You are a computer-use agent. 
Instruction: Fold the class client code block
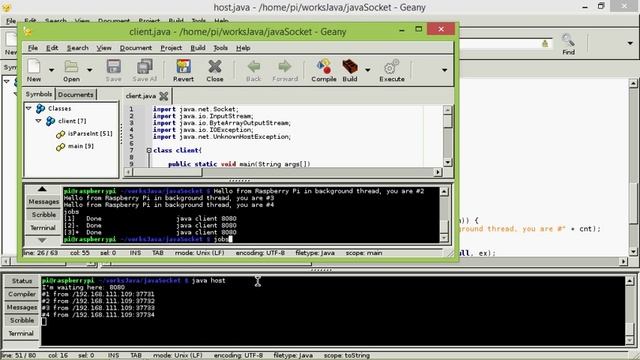pyautogui.click(x=149, y=150)
